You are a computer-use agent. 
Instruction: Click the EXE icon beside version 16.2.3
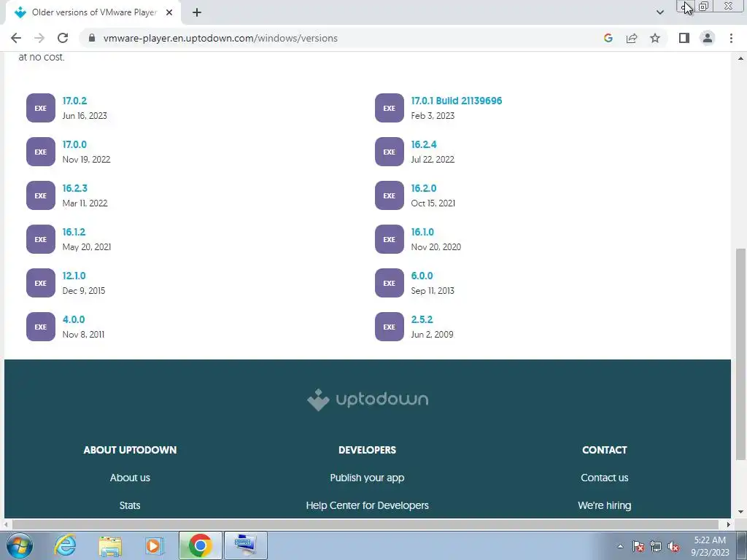tap(41, 195)
